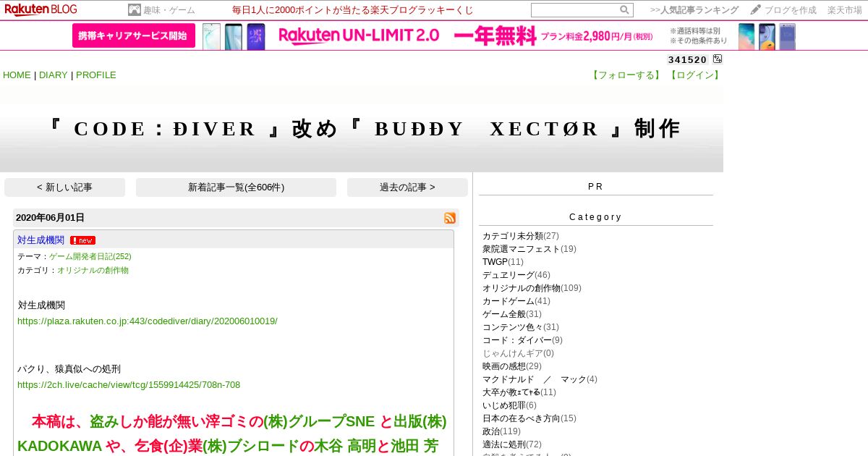Select sidebar category オリジナルの創作物(109)

[x=532, y=288]
